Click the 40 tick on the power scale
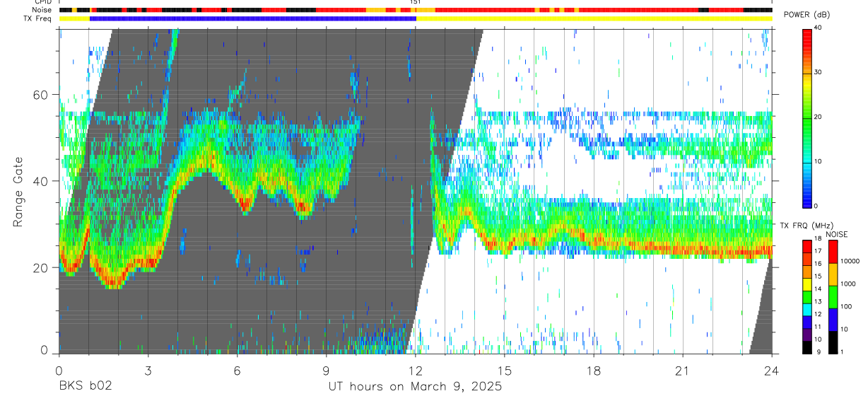 (819, 27)
